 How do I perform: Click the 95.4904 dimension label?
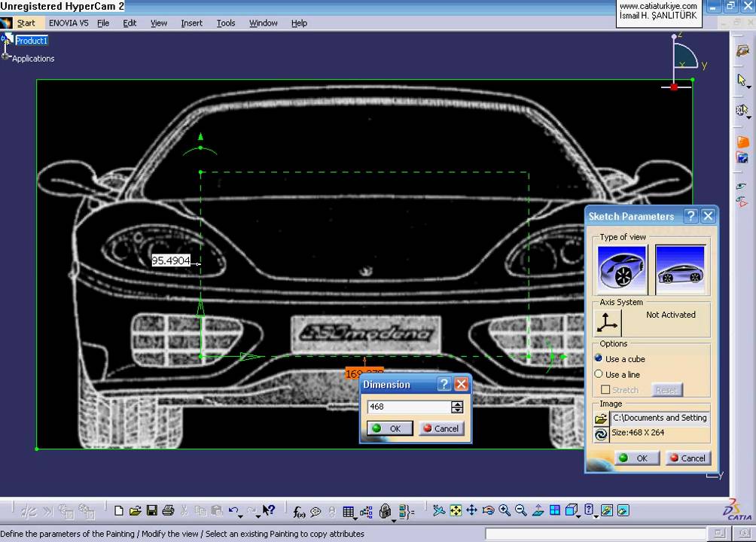(x=171, y=260)
